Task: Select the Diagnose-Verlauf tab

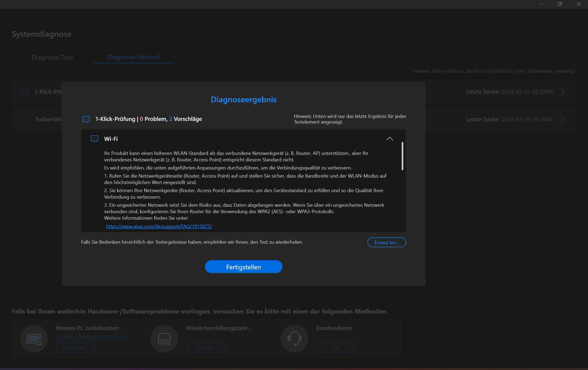Action: [133, 57]
